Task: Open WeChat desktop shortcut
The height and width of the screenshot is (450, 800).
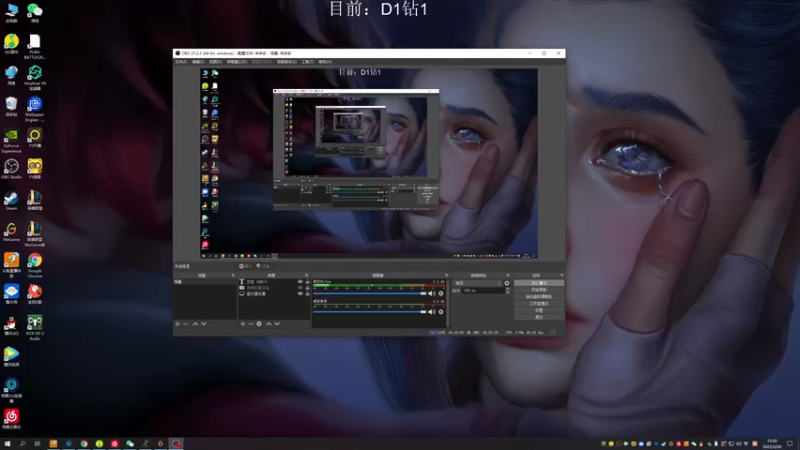Action: pyautogui.click(x=35, y=12)
